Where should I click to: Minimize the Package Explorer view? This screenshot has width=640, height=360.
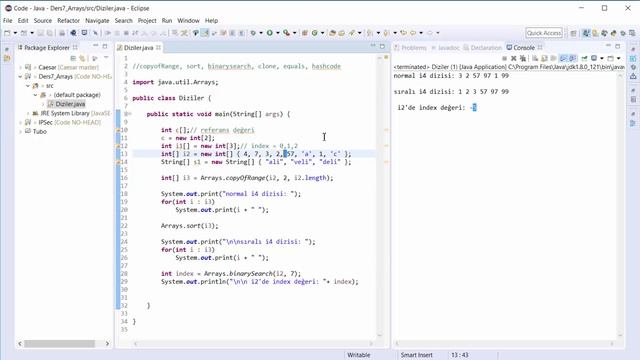tap(96, 46)
